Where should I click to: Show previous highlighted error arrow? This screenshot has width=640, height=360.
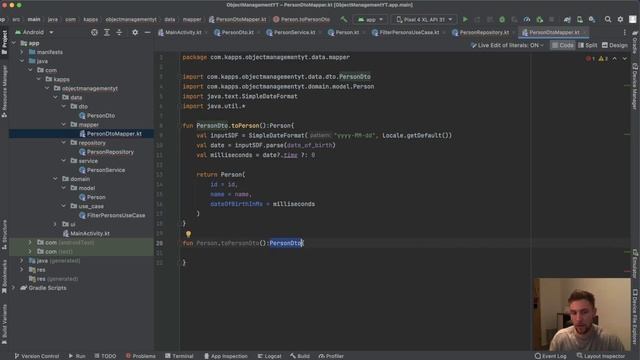[615, 59]
